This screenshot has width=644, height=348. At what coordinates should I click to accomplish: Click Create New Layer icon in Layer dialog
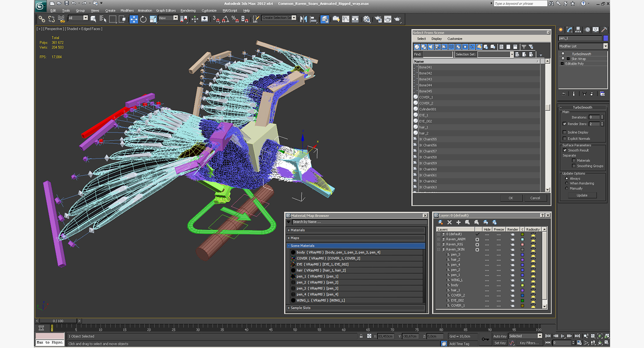click(440, 222)
